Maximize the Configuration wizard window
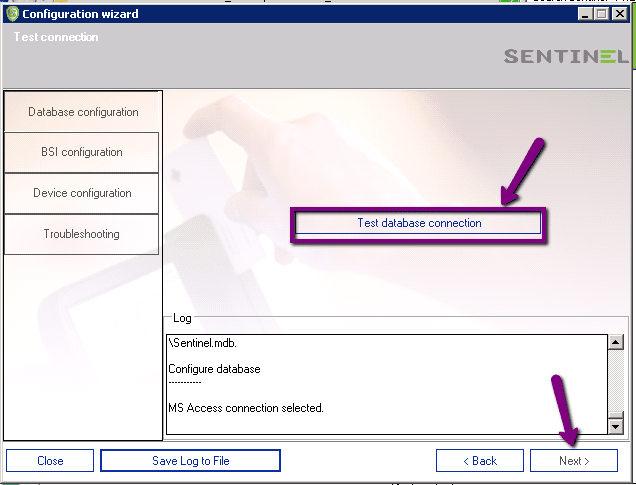This screenshot has width=636, height=485. (x=602, y=14)
